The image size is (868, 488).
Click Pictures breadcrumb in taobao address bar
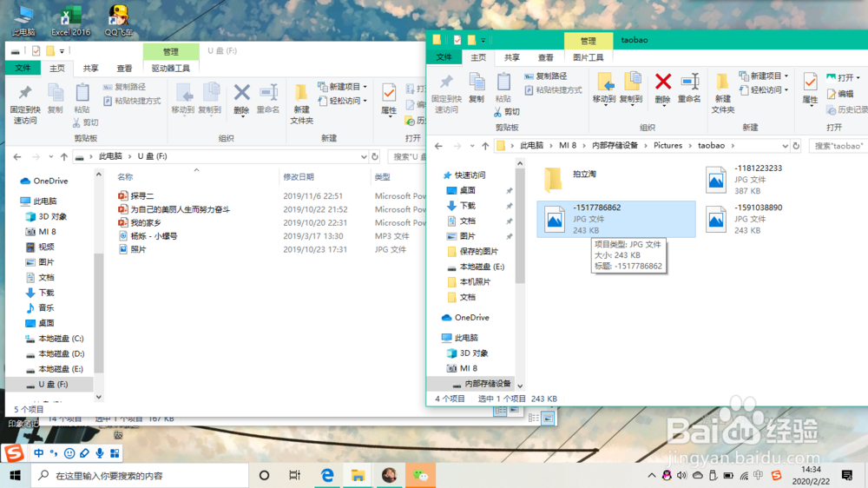[667, 146]
